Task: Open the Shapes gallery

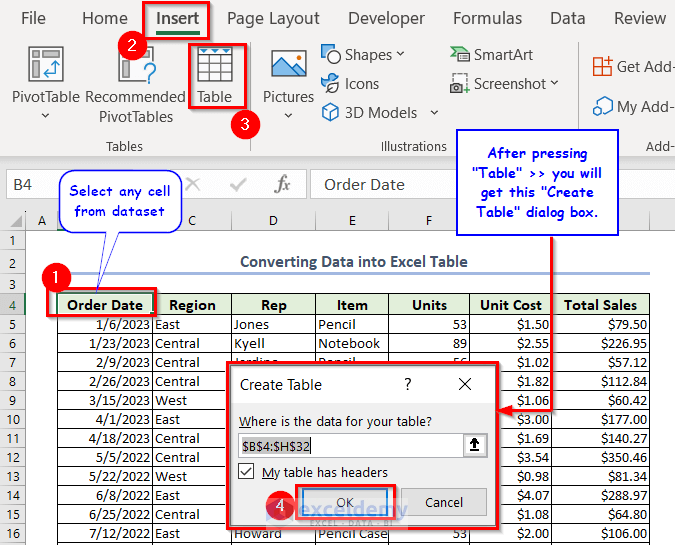Action: (362, 55)
